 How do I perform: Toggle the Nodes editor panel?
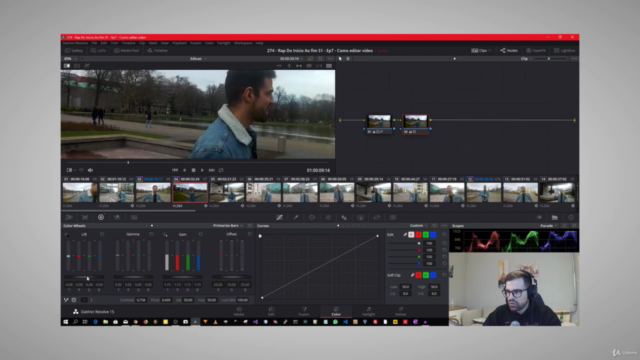tap(509, 51)
